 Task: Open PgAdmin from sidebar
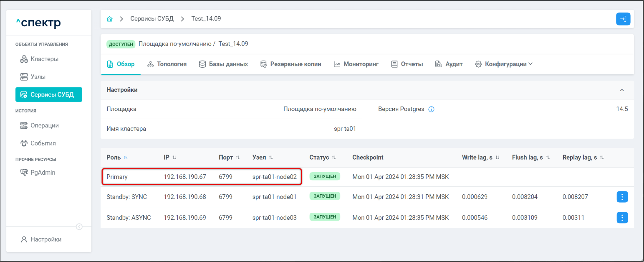click(43, 173)
